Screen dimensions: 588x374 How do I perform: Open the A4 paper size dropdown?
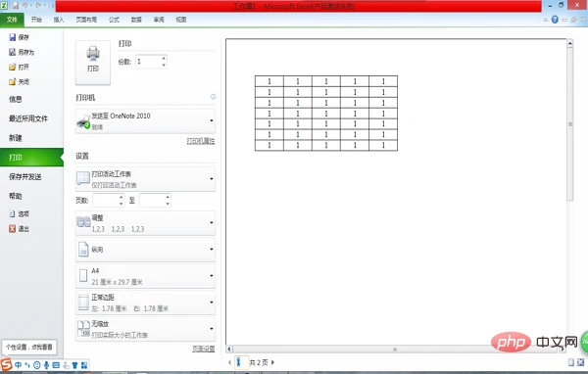point(145,276)
